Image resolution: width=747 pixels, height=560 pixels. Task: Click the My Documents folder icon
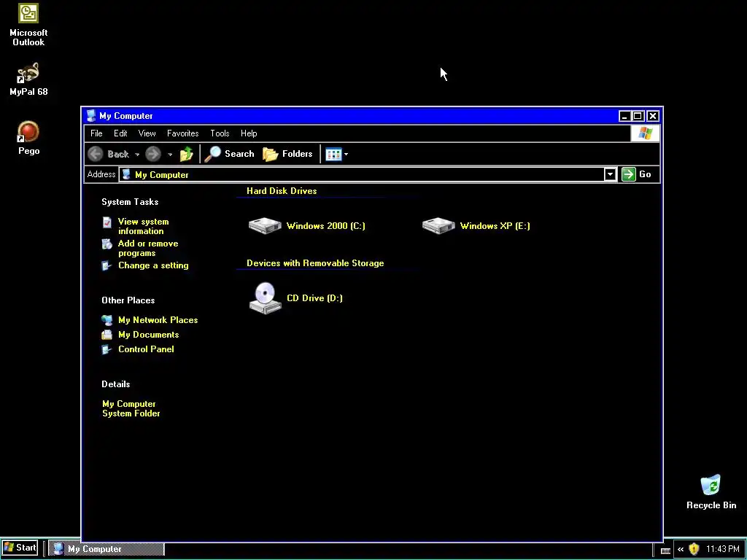coord(107,335)
